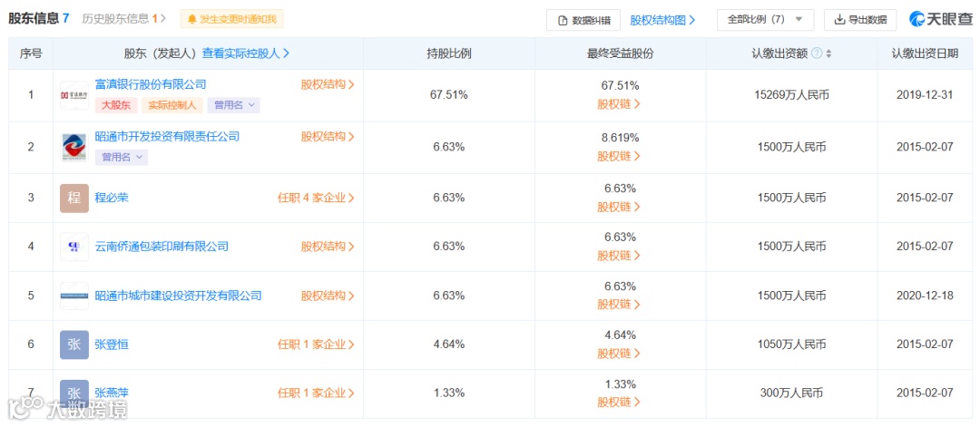Click the help icon beside 认缴出资额

point(817,53)
